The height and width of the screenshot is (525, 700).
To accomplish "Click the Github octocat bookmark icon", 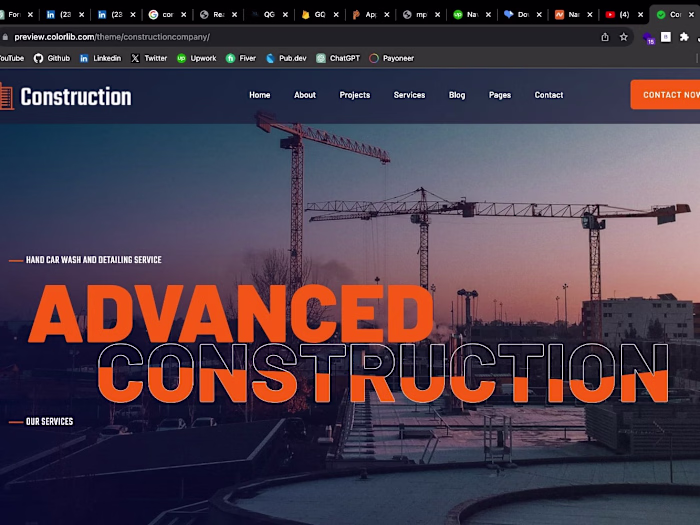I will click(x=38, y=58).
